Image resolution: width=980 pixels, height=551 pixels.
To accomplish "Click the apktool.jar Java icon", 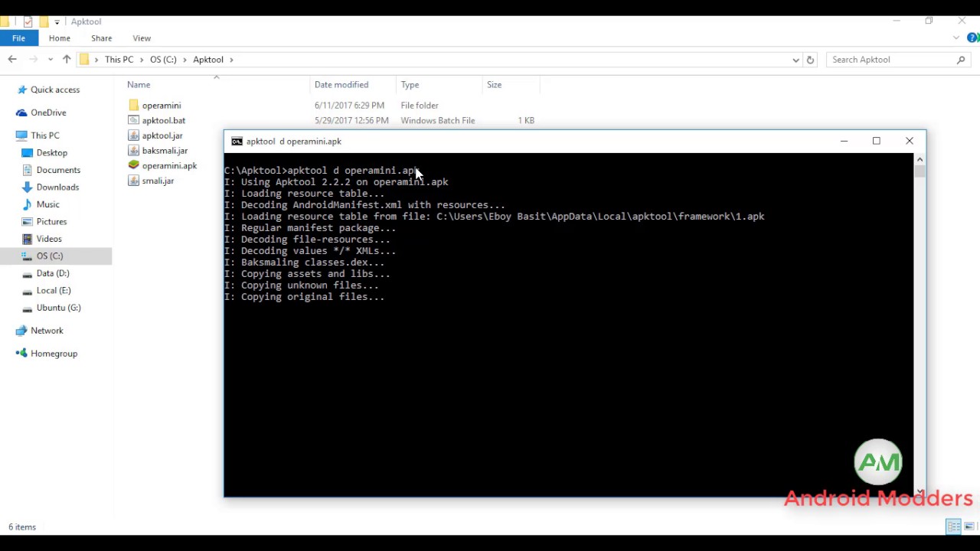I will [134, 135].
